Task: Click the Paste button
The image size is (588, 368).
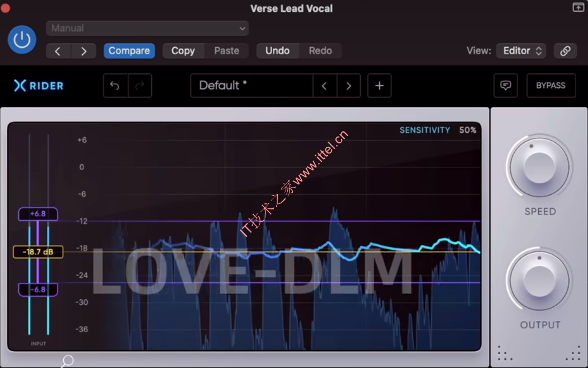Action: (226, 51)
